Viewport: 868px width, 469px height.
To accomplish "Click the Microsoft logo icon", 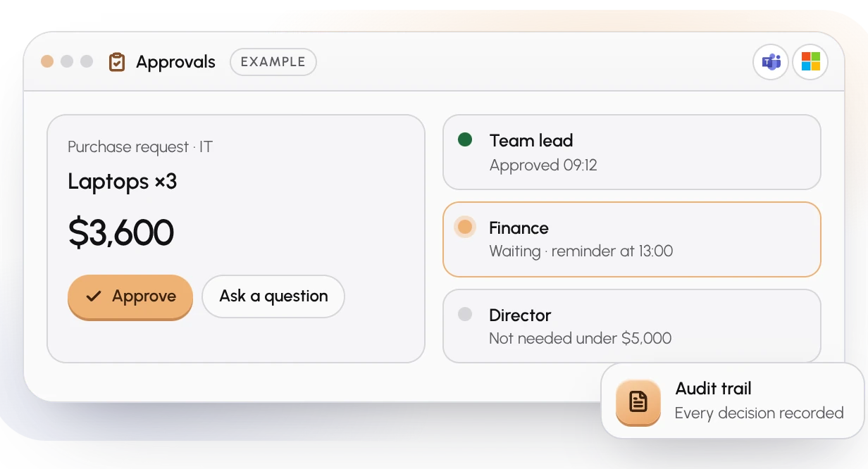I will pyautogui.click(x=810, y=62).
